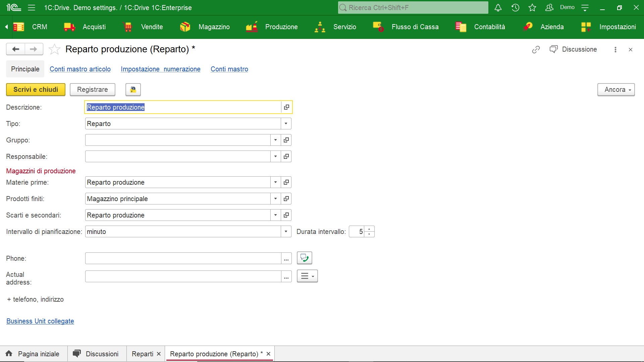
Task: Click the 1C logo icon
Action: click(14, 7)
